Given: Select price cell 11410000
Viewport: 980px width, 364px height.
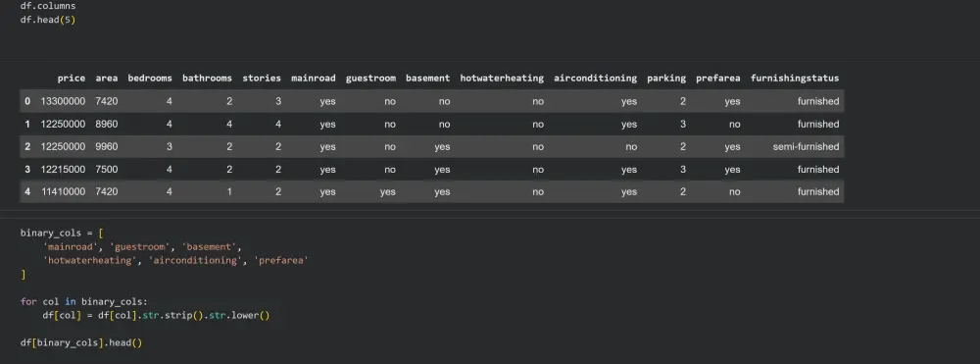Looking at the screenshot, I should (x=63, y=192).
